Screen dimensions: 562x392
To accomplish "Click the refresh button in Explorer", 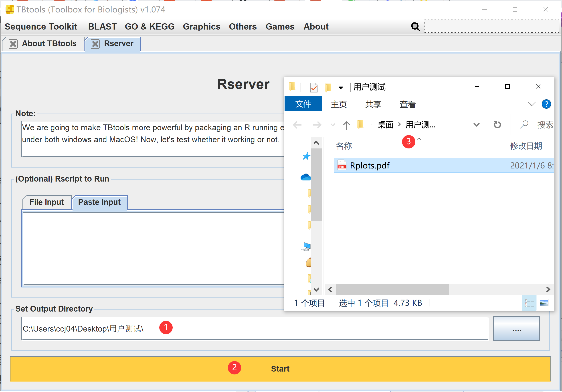I will click(x=497, y=125).
